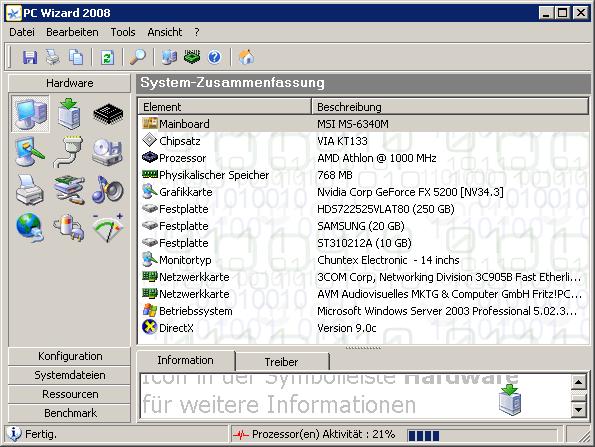Click the Print toolbar icon
Screen dimensions: 595x447
coord(53,57)
